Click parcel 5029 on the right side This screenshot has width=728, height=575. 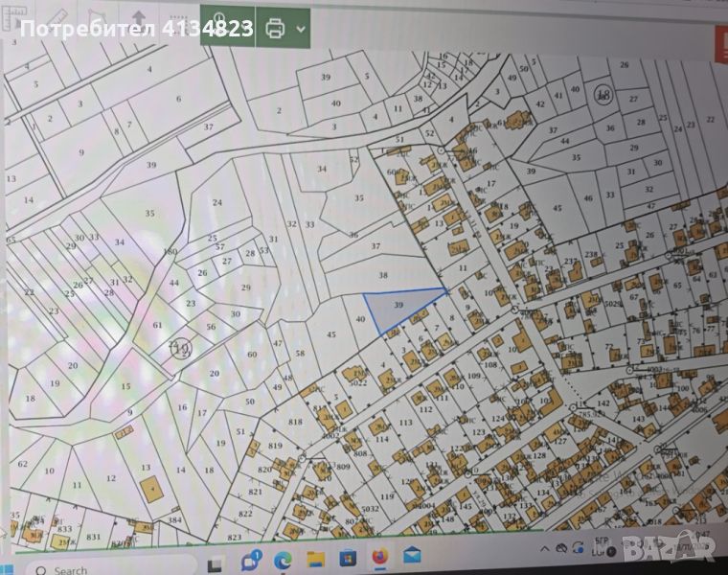pyautogui.click(x=613, y=304)
